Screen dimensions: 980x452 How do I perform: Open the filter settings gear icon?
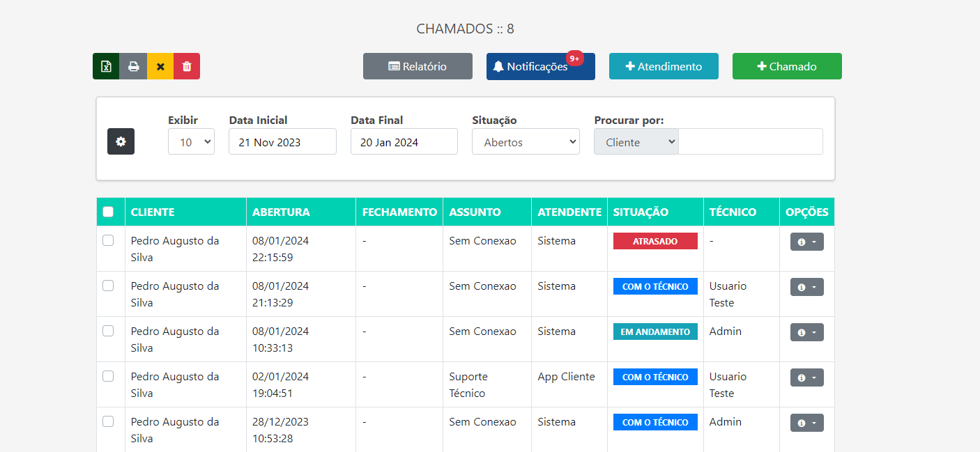[121, 141]
